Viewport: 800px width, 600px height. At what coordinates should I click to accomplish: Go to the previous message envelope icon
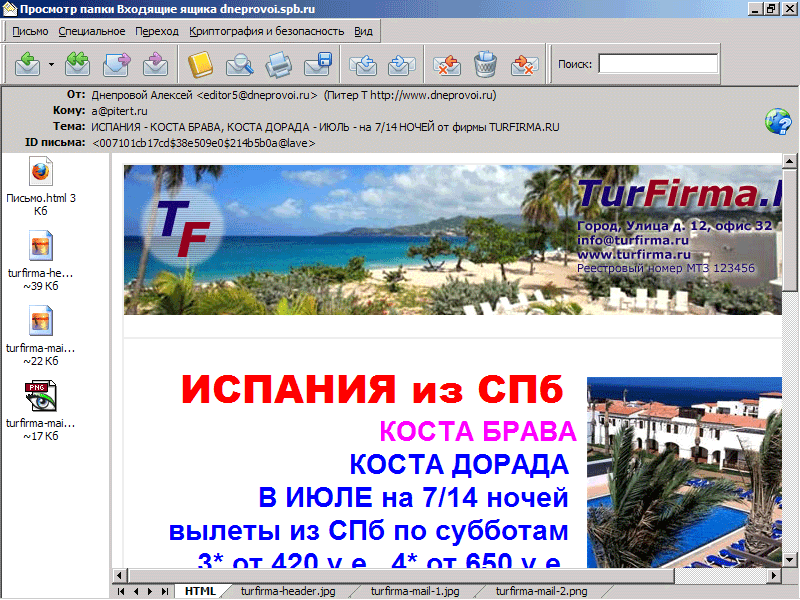tap(363, 65)
